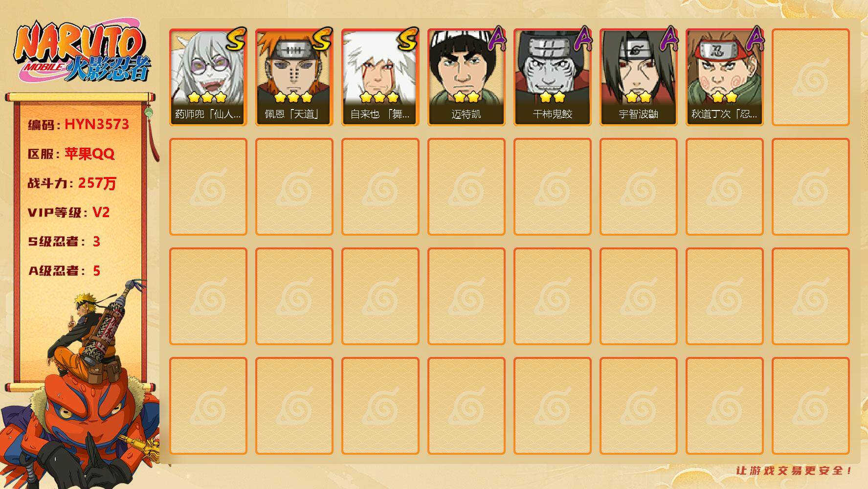
Task: Click the three stars on 佩恩 card
Action: tap(293, 97)
